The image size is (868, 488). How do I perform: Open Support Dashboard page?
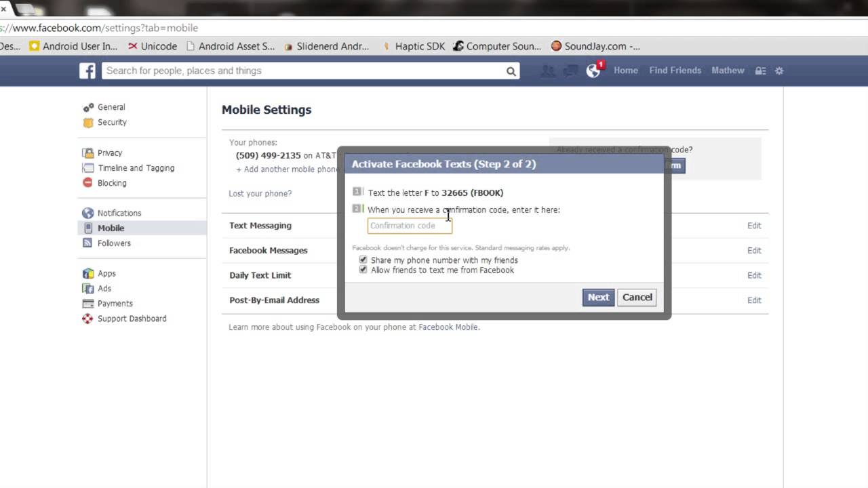click(132, 319)
